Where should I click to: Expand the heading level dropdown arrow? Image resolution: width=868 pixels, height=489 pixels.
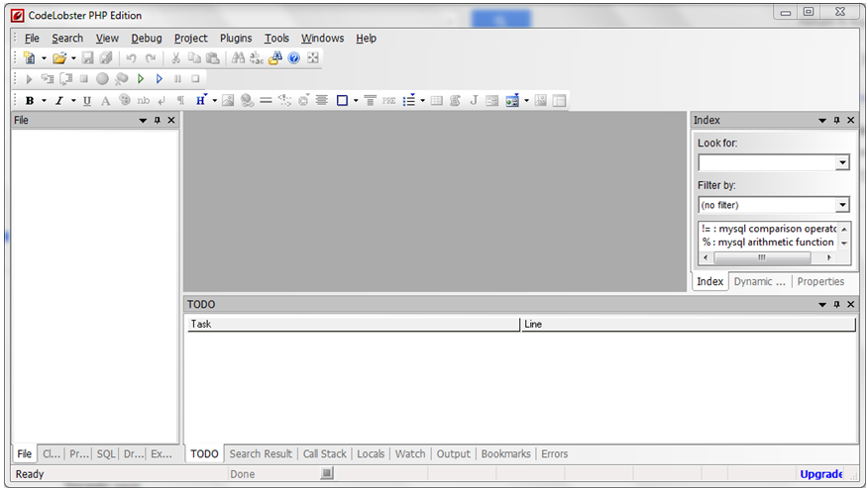click(x=214, y=101)
